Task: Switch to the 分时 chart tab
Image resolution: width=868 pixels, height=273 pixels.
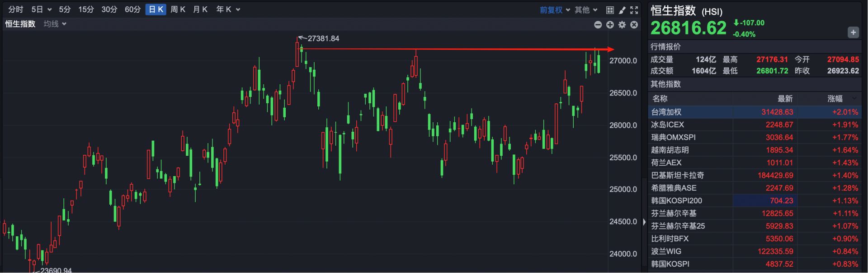Action: [16, 10]
